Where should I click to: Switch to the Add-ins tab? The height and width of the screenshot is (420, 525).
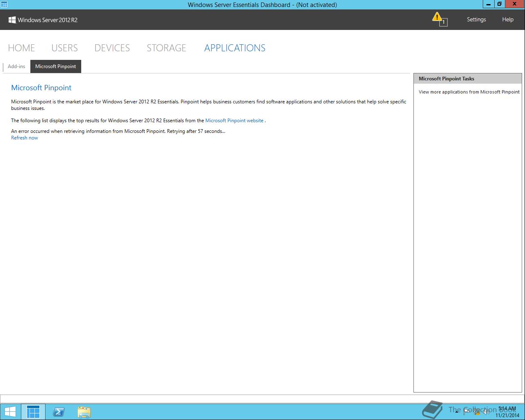pyautogui.click(x=16, y=66)
